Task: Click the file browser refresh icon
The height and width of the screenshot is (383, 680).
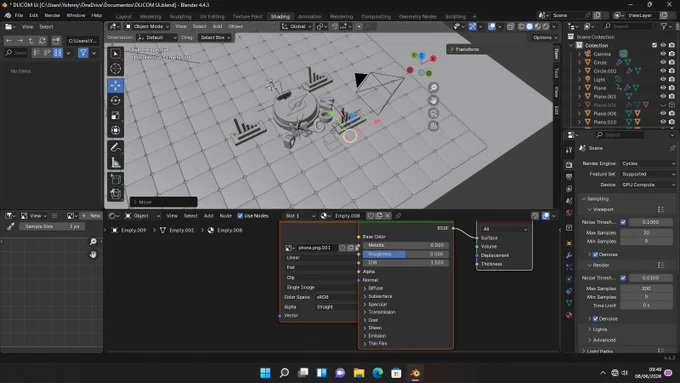Action: 42,41
